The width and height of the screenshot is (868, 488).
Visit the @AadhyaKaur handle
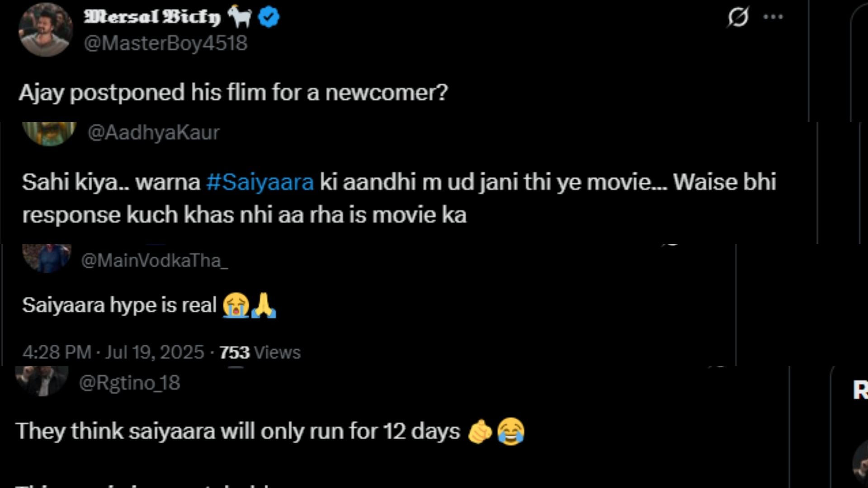[x=153, y=132]
